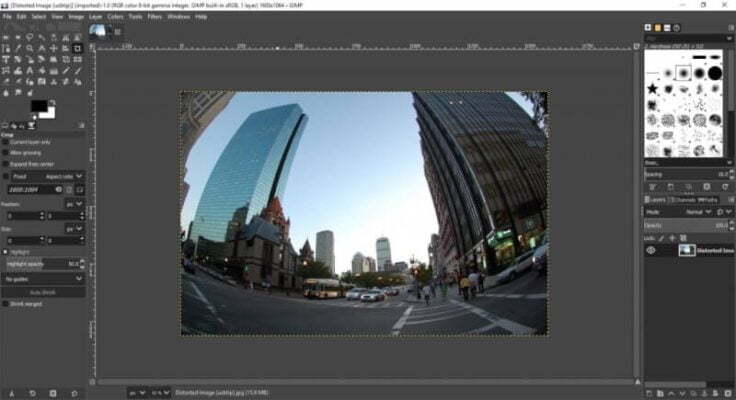Select the Measure tool
736x400 pixels.
click(x=42, y=48)
